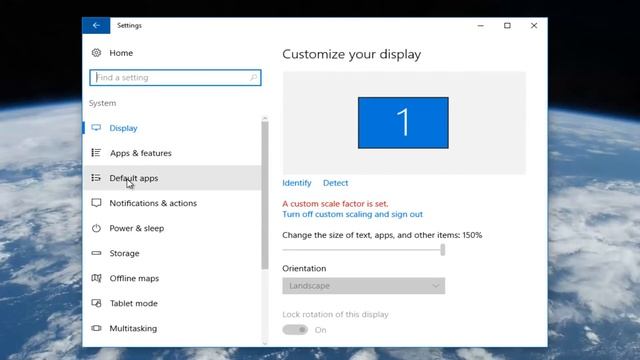
Task: Click the 'A custom scale factor is set.' text
Action: (x=335, y=203)
